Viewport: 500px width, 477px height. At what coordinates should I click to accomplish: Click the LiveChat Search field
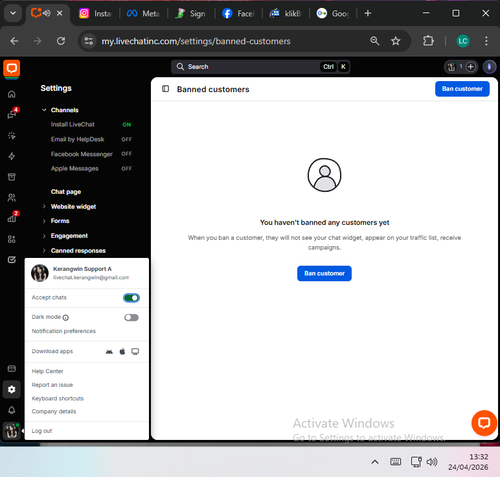pos(260,67)
